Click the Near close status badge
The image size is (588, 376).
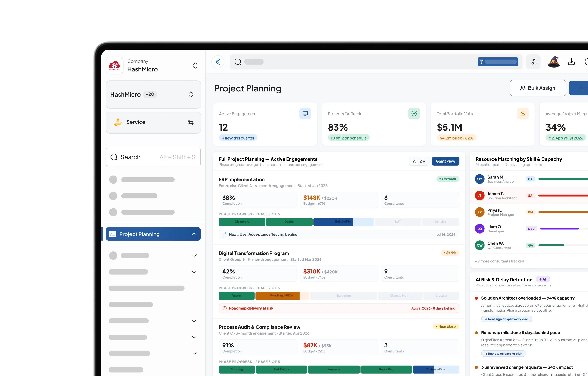click(446, 326)
